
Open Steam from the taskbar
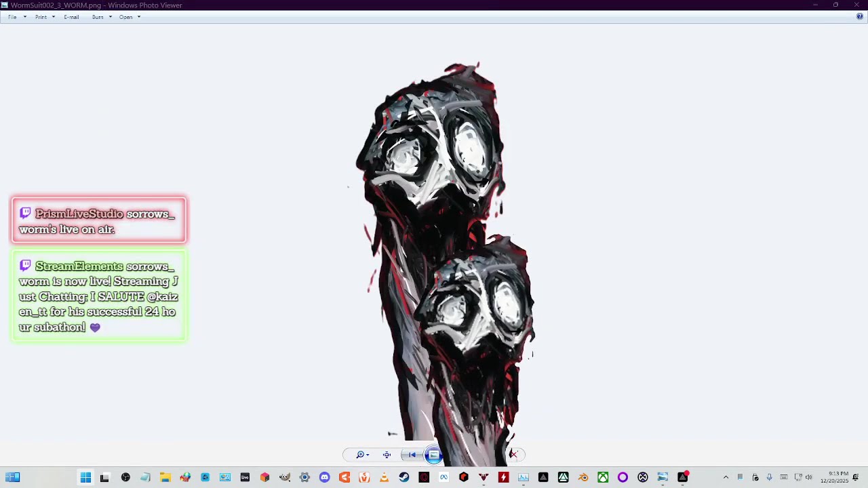pyautogui.click(x=404, y=478)
